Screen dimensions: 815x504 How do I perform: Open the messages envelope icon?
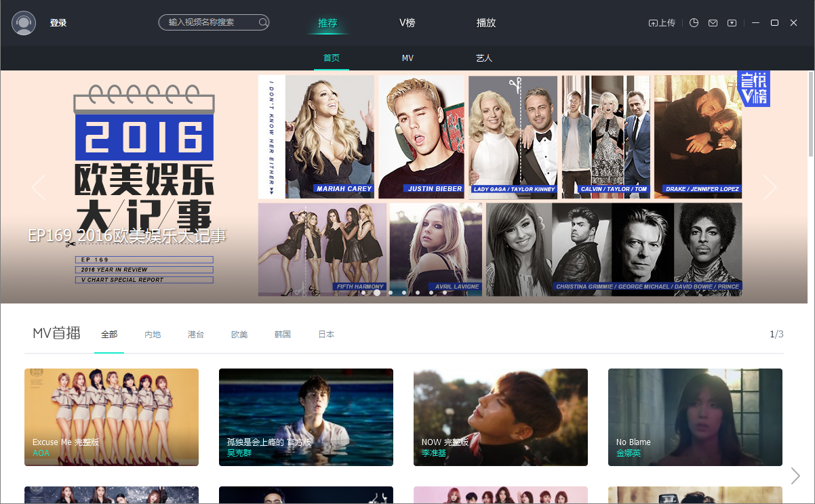[x=713, y=23]
